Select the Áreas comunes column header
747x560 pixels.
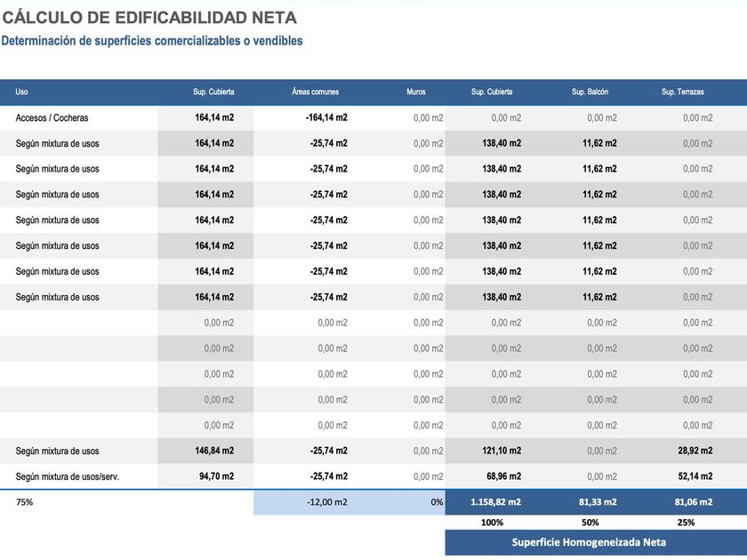[x=316, y=92]
